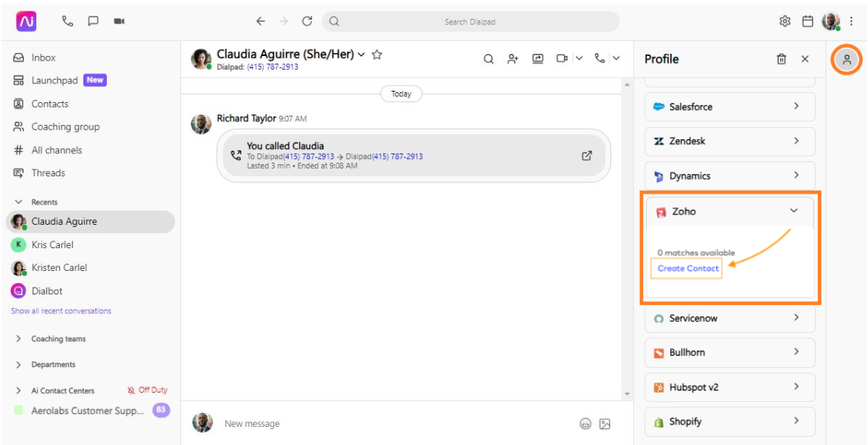Expand the Bullhorn integration

(x=730, y=352)
